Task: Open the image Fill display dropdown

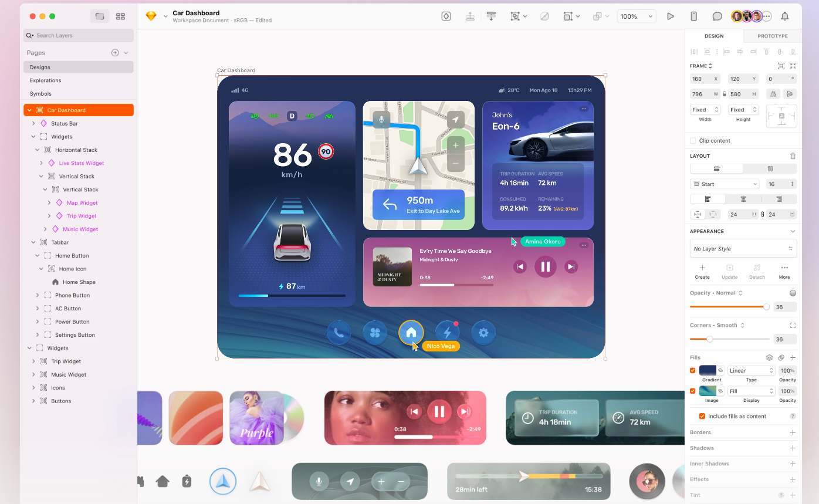Action: 752,391
